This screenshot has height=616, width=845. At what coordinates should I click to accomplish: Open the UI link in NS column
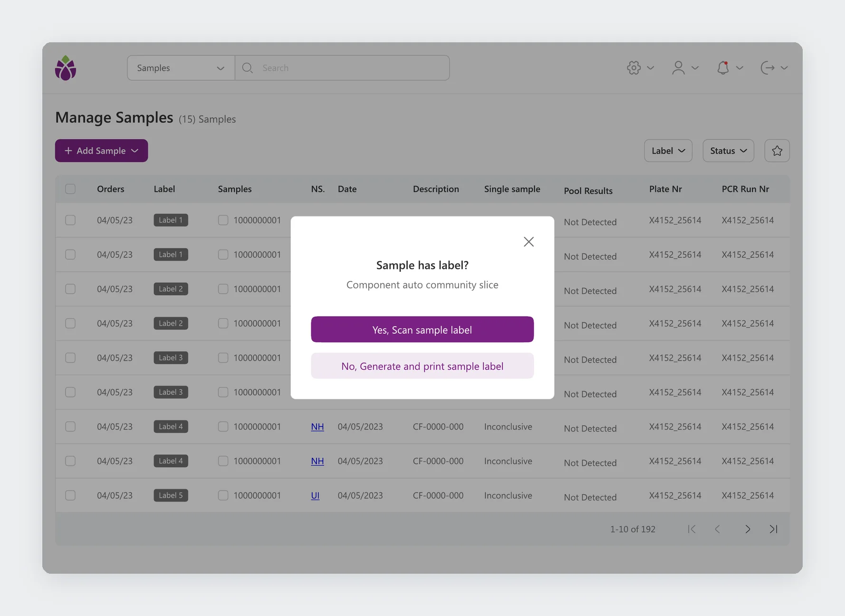pos(315,495)
